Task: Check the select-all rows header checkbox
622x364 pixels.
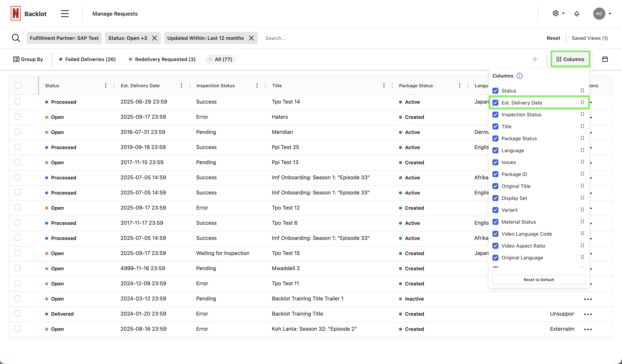Action: point(18,85)
